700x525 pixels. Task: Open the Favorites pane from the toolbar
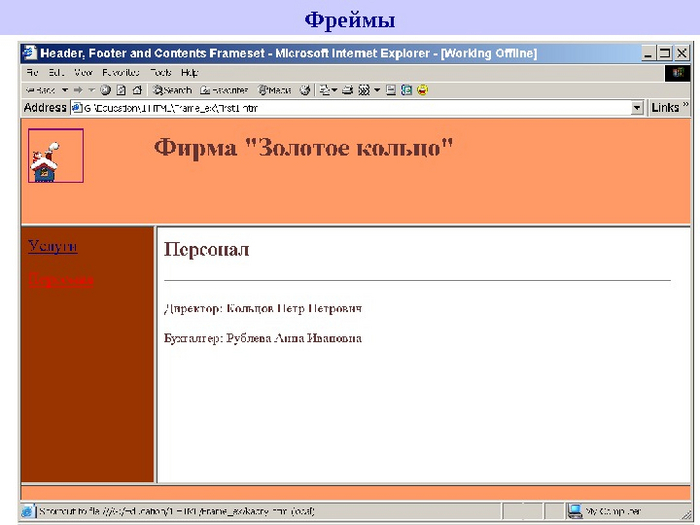tap(224, 90)
